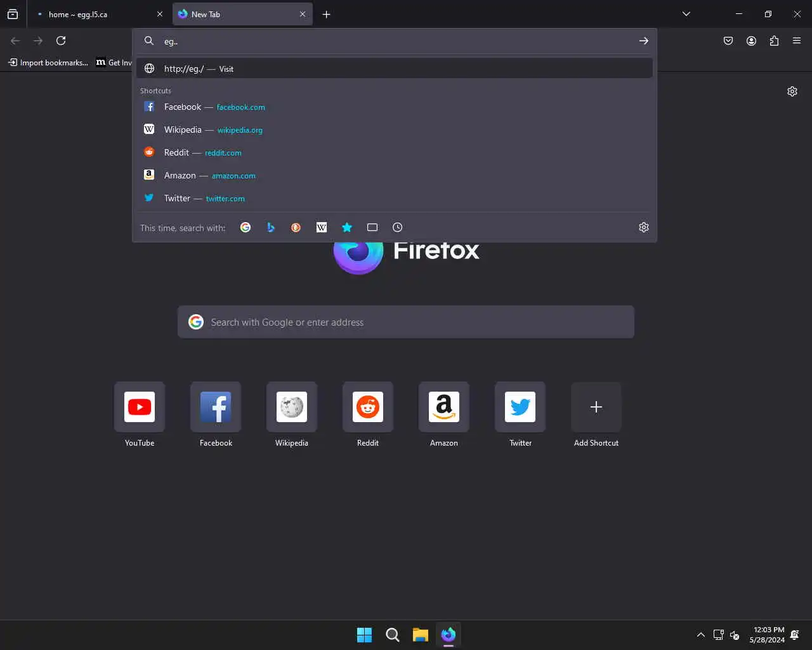The width and height of the screenshot is (812, 650).
Task: Open a new tab with the plus button
Action: (326, 14)
